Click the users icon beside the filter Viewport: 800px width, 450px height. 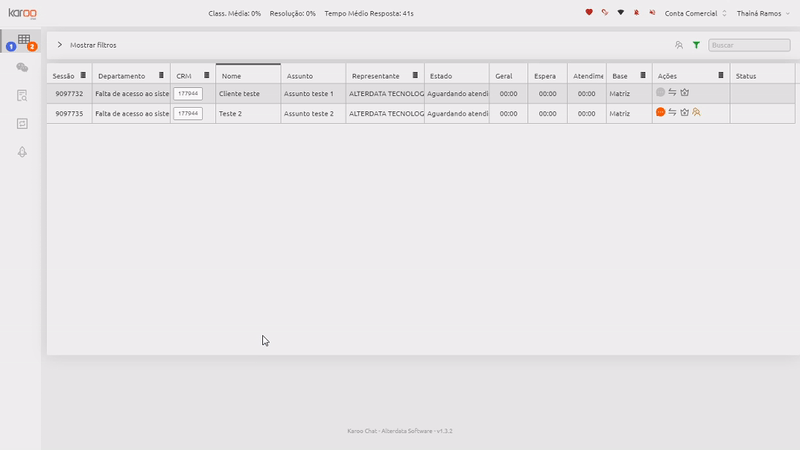[679, 45]
